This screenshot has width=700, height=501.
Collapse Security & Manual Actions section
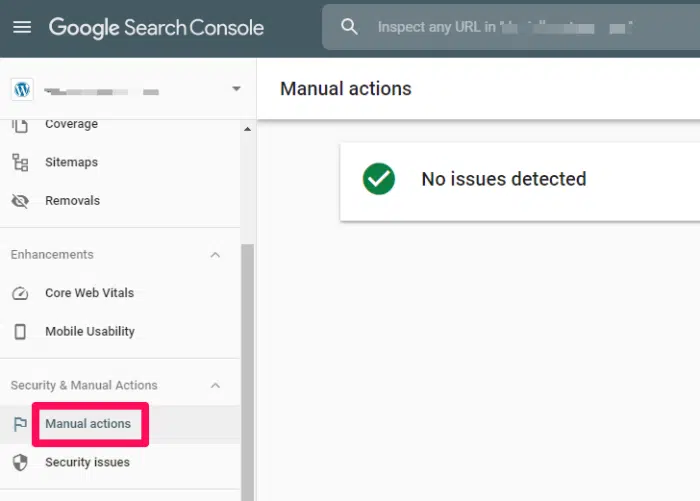coord(215,385)
